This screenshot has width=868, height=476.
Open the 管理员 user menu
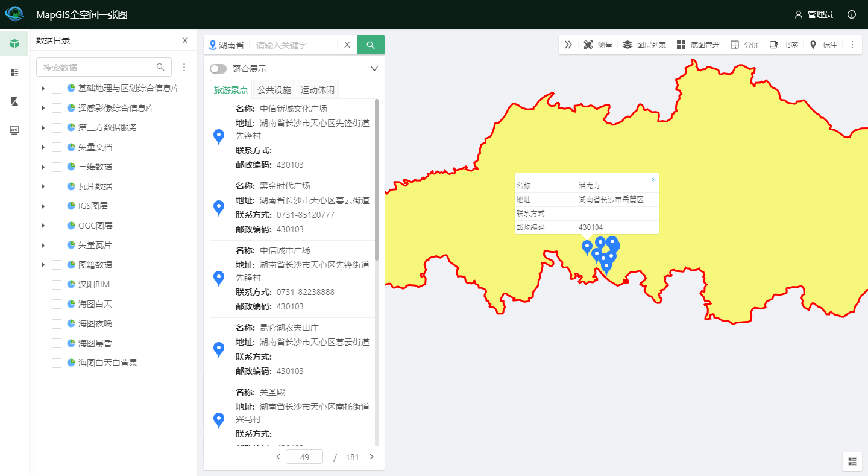pos(814,14)
